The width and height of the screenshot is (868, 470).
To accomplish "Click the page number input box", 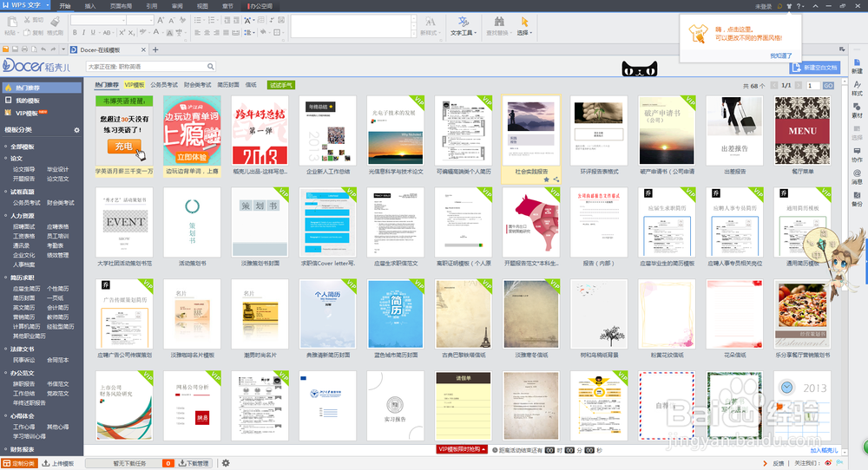I will [812, 86].
